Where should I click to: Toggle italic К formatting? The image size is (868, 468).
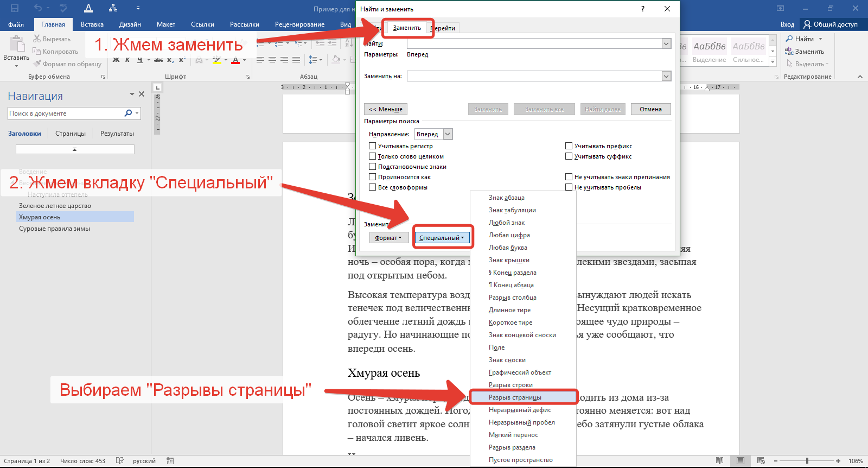[127, 60]
